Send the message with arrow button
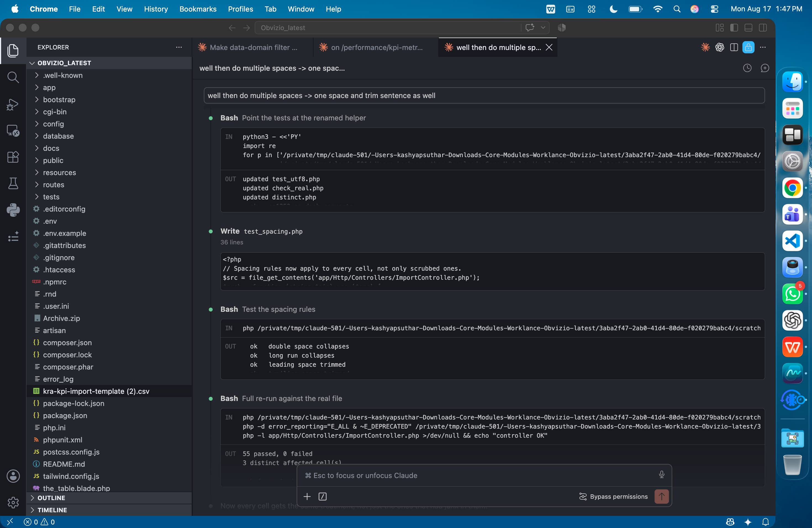Image resolution: width=812 pixels, height=528 pixels. (x=661, y=496)
